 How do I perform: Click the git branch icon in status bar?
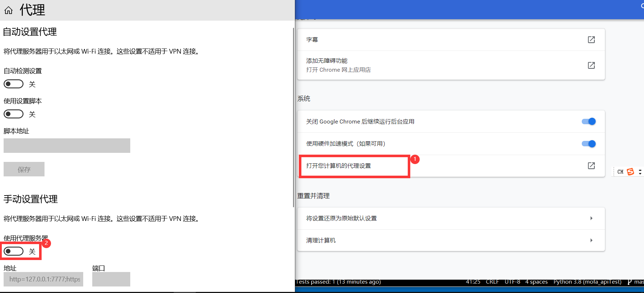(x=630, y=282)
